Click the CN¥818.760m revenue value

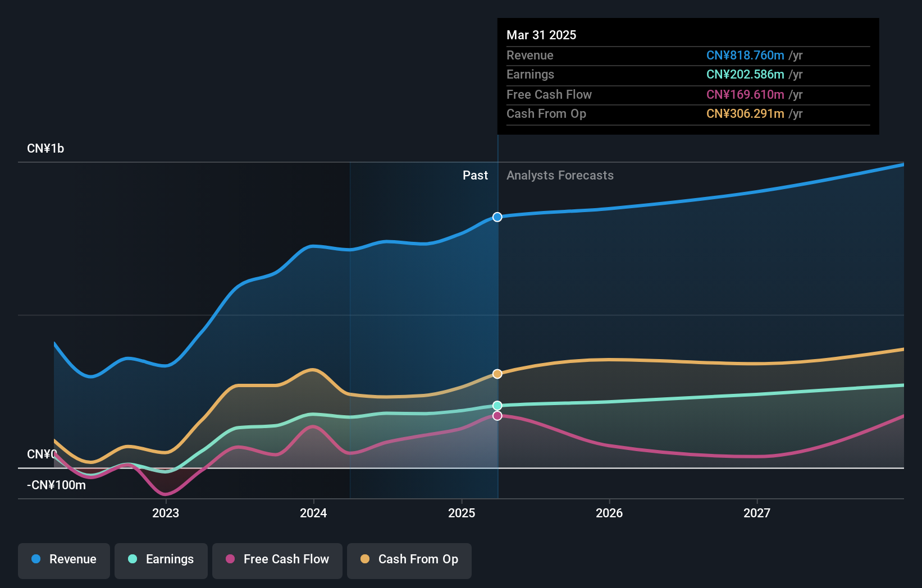pos(745,56)
